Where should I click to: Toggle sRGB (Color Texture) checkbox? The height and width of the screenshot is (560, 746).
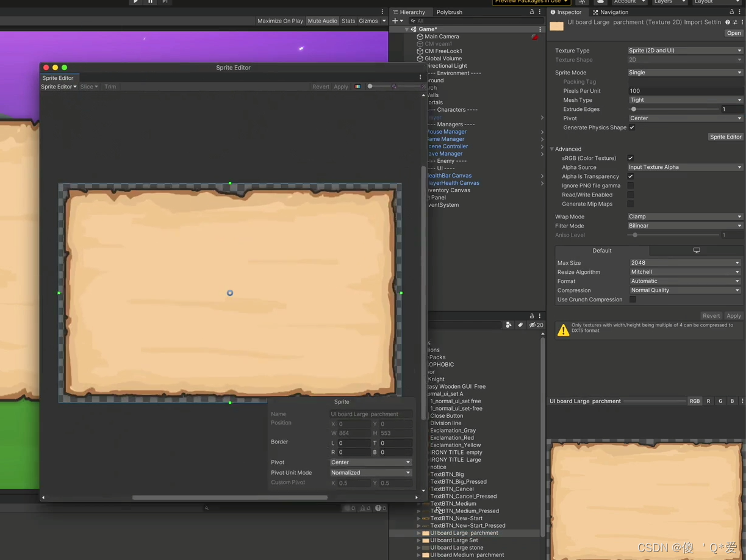tap(631, 158)
